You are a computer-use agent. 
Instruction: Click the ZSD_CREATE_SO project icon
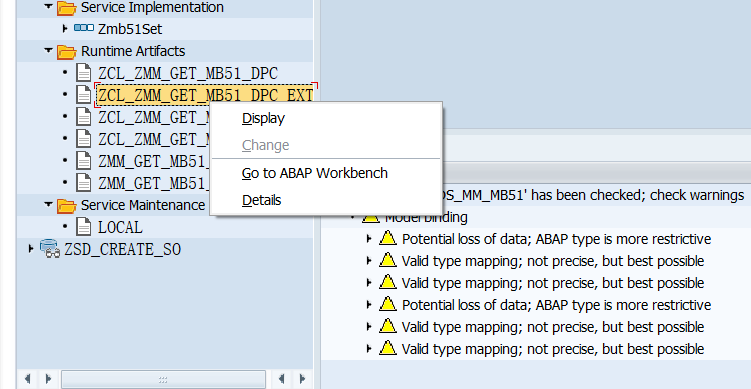coord(50,249)
